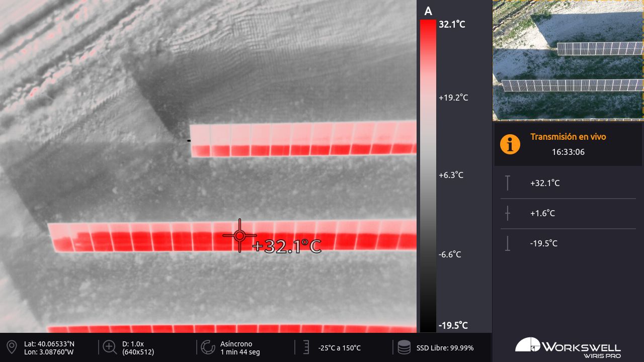Image resolution: width=644 pixels, height=362 pixels.
Task: Click the orange info circle icon
Action: [x=510, y=144]
